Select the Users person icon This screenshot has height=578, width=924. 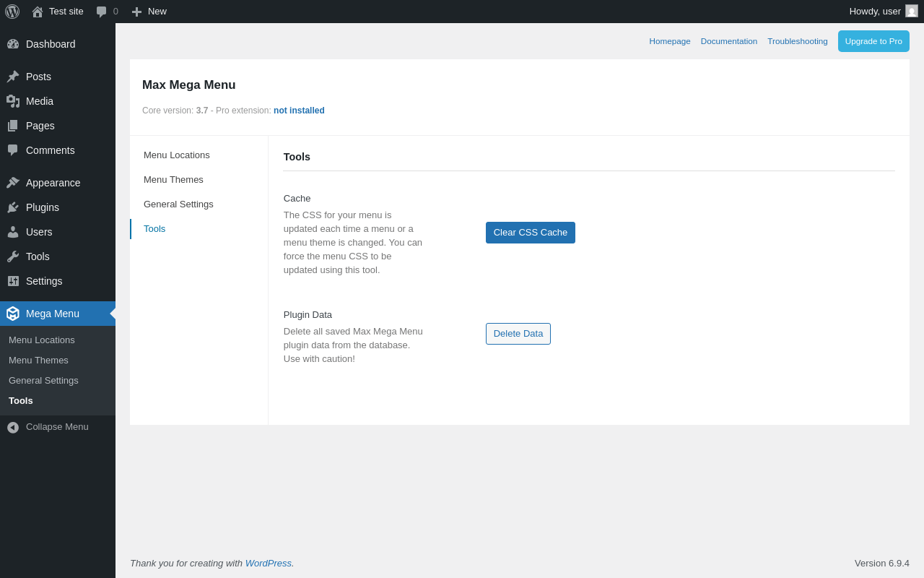pos(13,232)
